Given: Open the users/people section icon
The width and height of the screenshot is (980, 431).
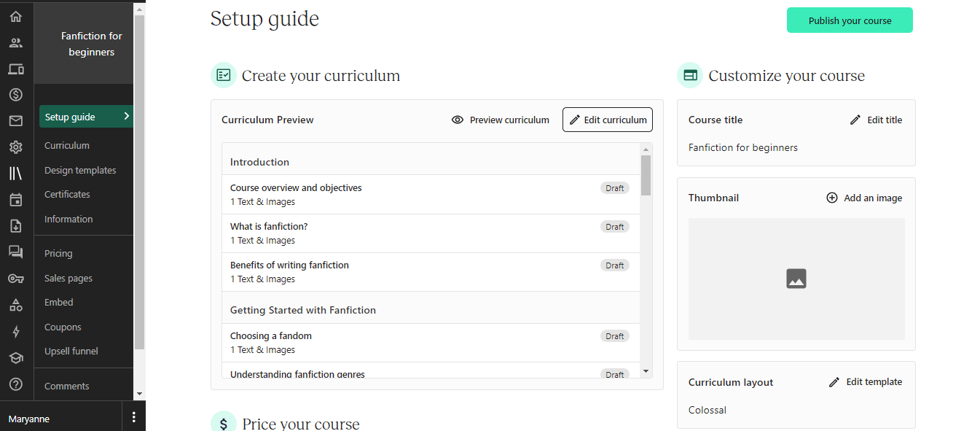Looking at the screenshot, I should pyautogui.click(x=15, y=42).
